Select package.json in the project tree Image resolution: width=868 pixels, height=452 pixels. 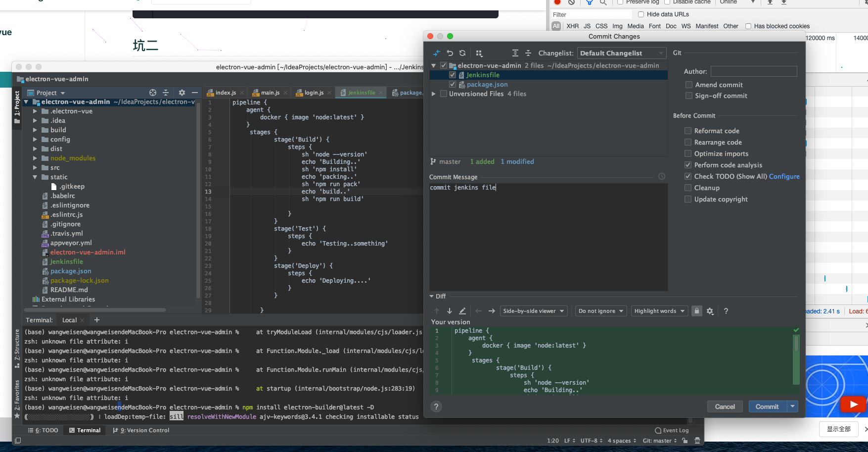coord(71,271)
